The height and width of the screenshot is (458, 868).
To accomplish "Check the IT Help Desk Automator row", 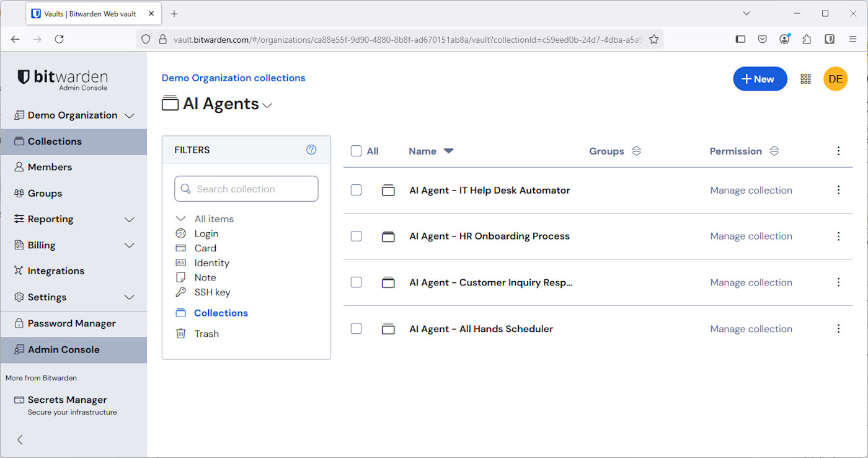I will 356,190.
